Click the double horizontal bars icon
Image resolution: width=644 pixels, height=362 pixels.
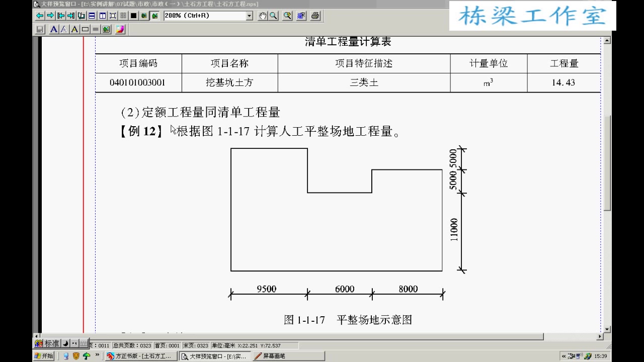(92, 16)
